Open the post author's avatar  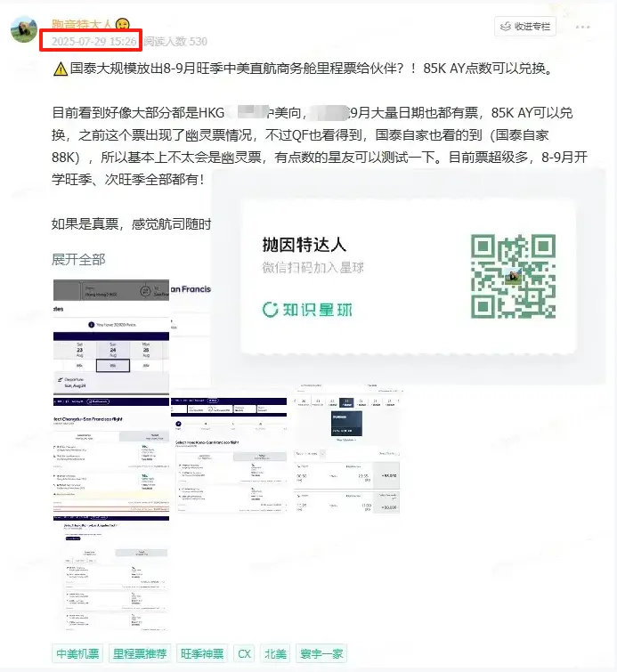tap(23, 29)
